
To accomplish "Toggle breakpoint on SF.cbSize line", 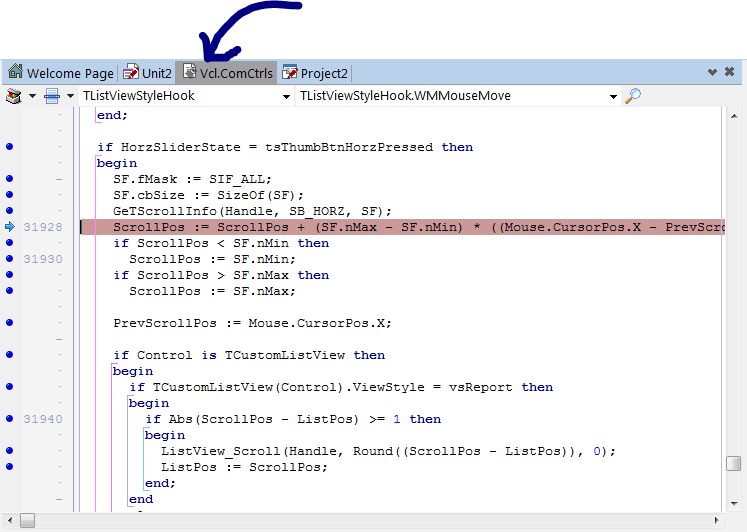I will click(x=10, y=194).
